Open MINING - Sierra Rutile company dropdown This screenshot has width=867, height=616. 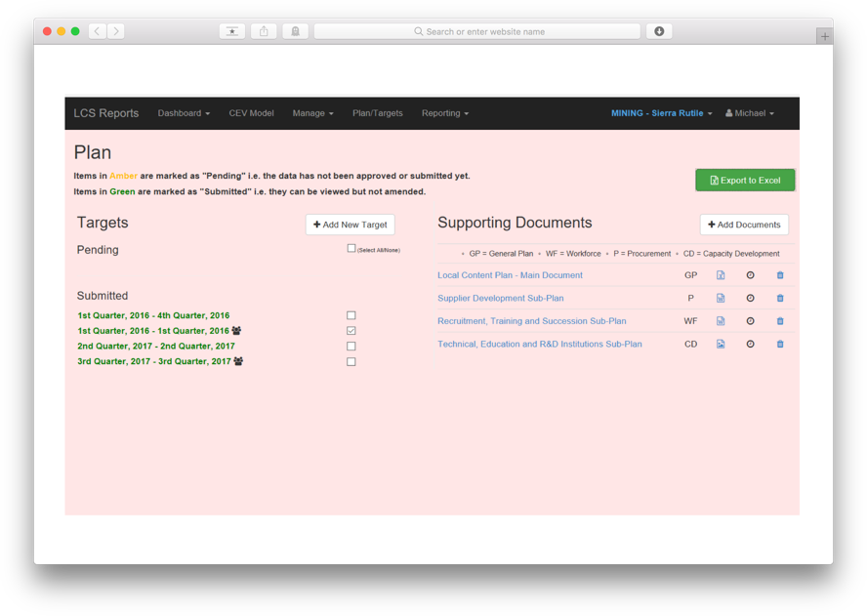coord(661,113)
